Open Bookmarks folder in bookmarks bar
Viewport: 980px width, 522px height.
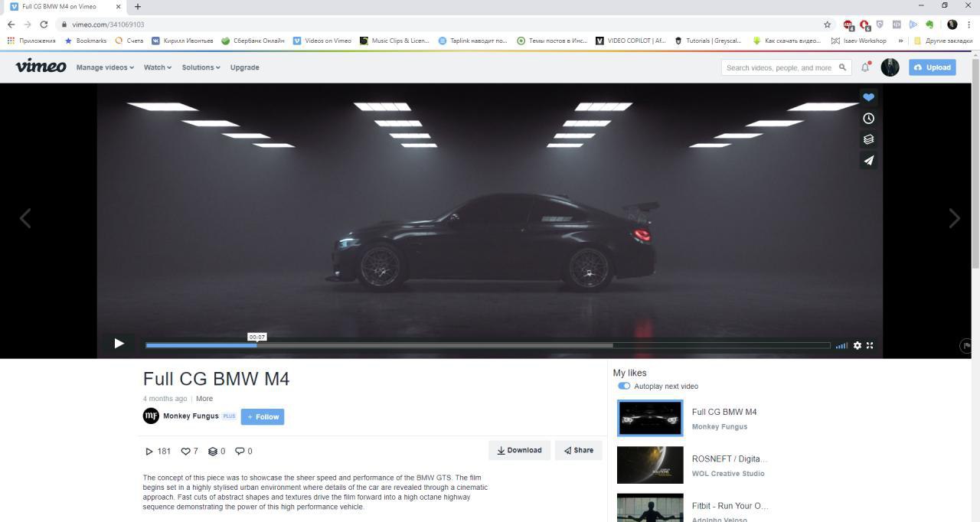pyautogui.click(x=85, y=41)
